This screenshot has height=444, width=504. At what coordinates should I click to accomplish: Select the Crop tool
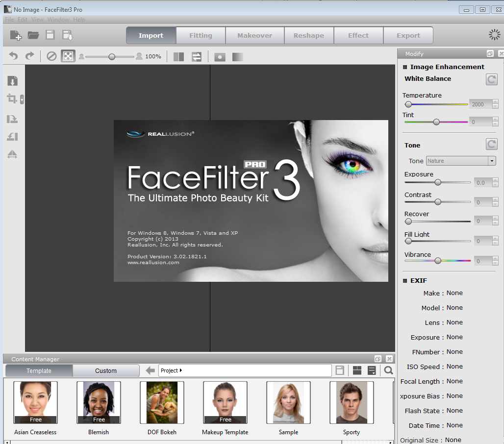pos(12,99)
